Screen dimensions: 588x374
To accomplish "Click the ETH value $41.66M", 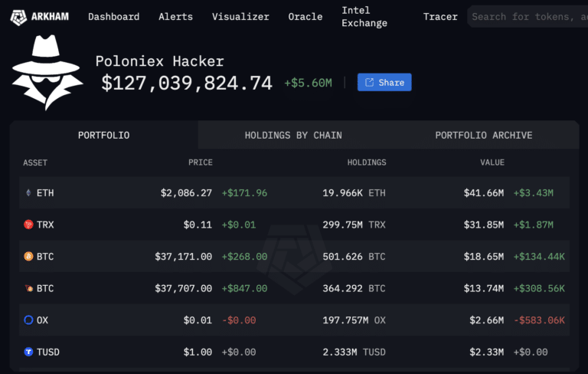I will 484,193.
